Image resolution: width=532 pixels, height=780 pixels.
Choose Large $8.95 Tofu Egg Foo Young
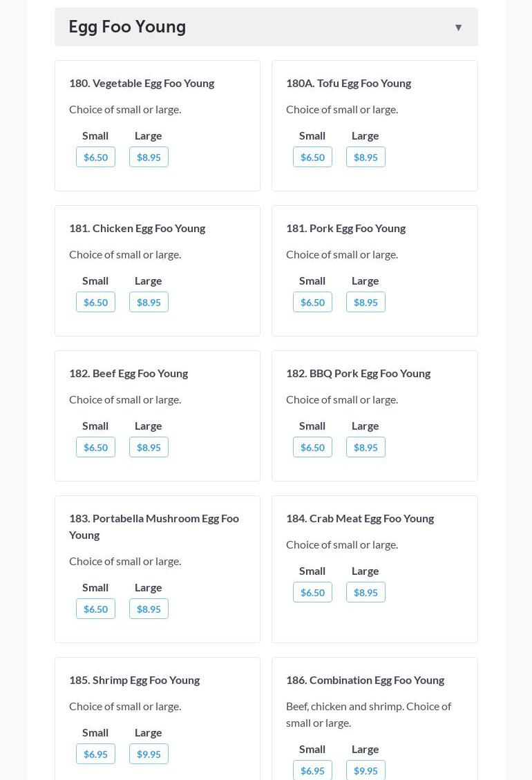[365, 157]
